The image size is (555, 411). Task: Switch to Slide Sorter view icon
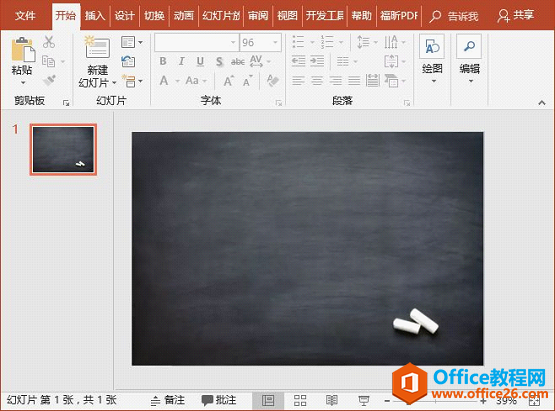pyautogui.click(x=300, y=400)
